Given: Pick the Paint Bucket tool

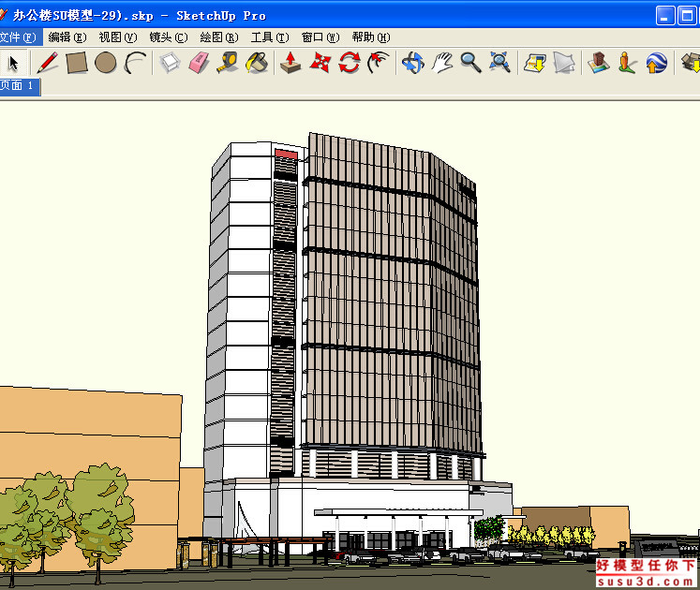Looking at the screenshot, I should pos(257,63).
